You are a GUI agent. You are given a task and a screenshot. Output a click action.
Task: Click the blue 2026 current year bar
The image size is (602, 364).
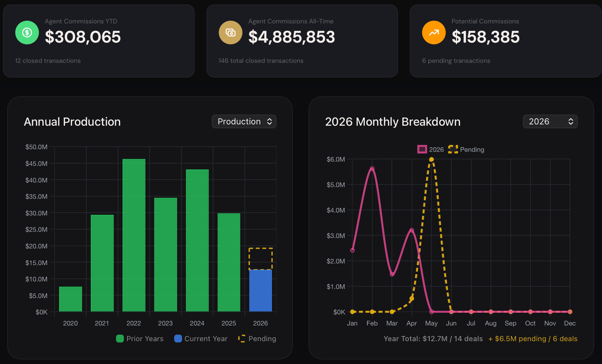(260, 291)
